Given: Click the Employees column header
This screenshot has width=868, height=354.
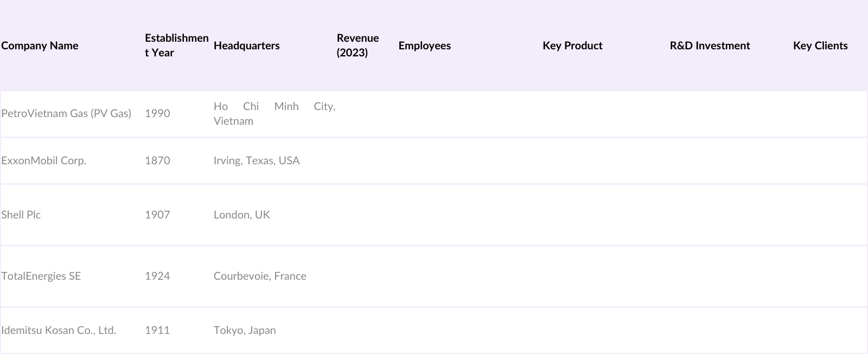Looking at the screenshot, I should pyautogui.click(x=425, y=46).
